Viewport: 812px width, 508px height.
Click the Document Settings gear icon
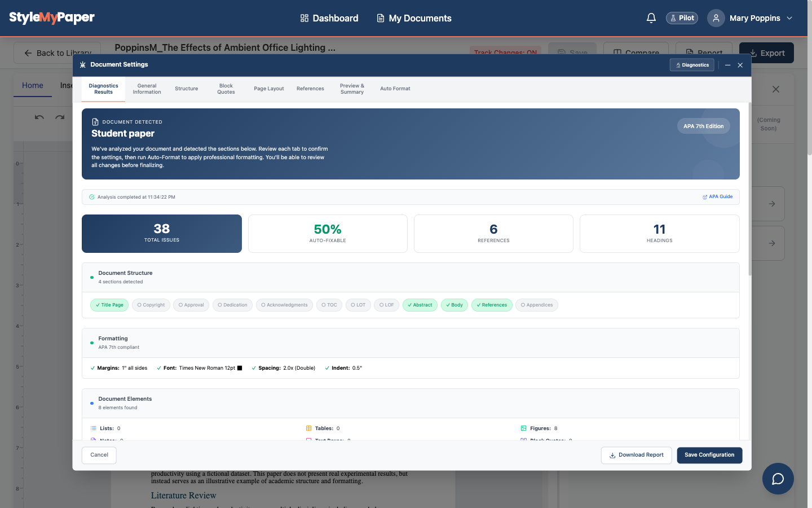83,65
